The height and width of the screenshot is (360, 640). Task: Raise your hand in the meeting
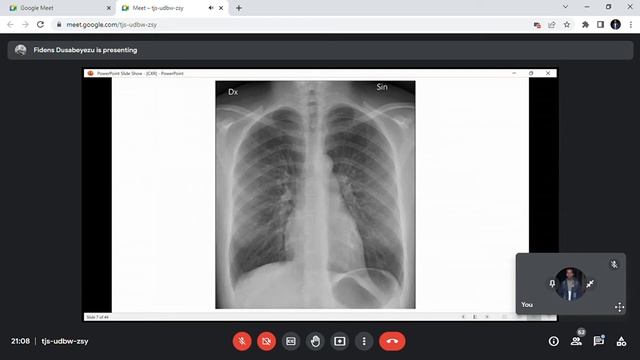pos(315,341)
